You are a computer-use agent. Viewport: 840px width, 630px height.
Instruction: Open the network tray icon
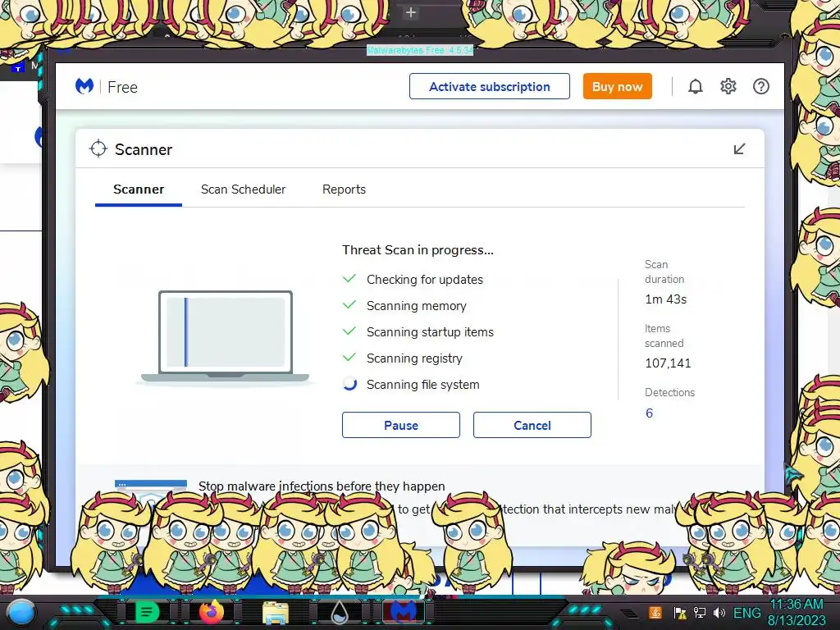tap(700, 612)
